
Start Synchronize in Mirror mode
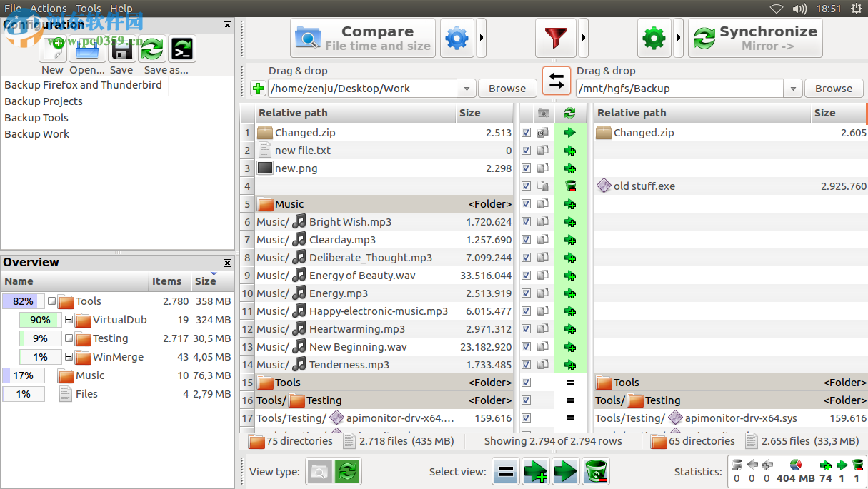(x=754, y=38)
